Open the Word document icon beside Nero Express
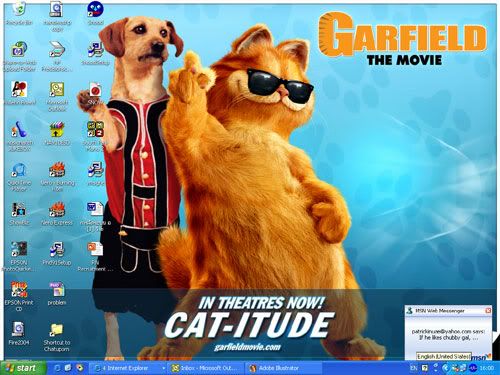The height and width of the screenshot is (375, 500). point(95,209)
